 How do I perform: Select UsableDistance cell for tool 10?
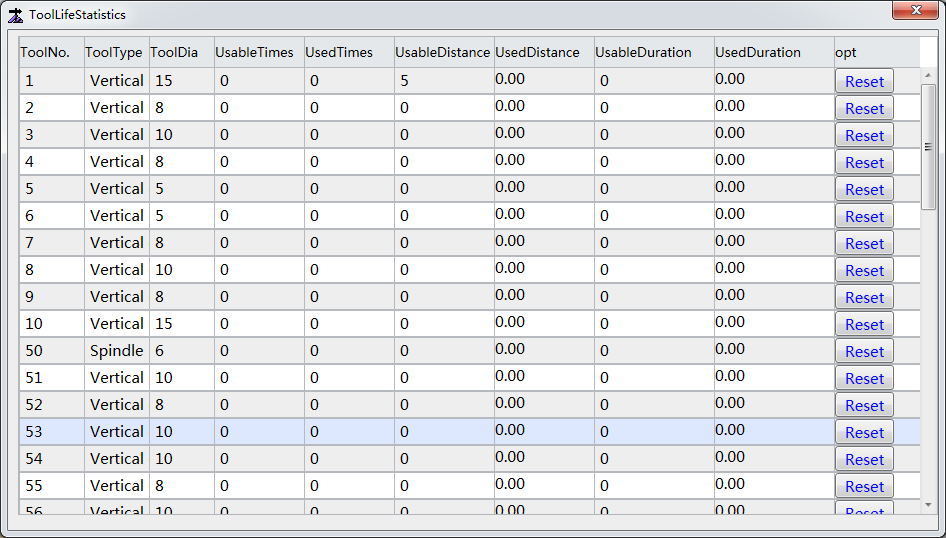coord(445,324)
